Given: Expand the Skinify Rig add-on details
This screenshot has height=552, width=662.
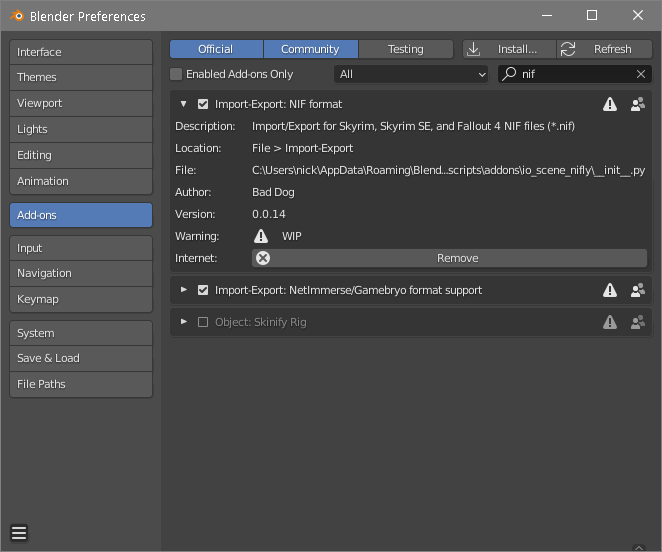Looking at the screenshot, I should click(183, 322).
